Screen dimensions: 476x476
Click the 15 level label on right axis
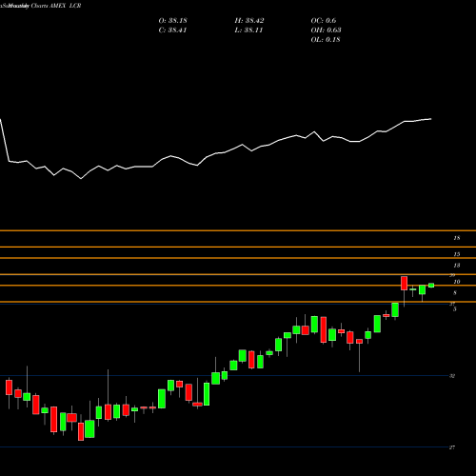[x=457, y=254]
